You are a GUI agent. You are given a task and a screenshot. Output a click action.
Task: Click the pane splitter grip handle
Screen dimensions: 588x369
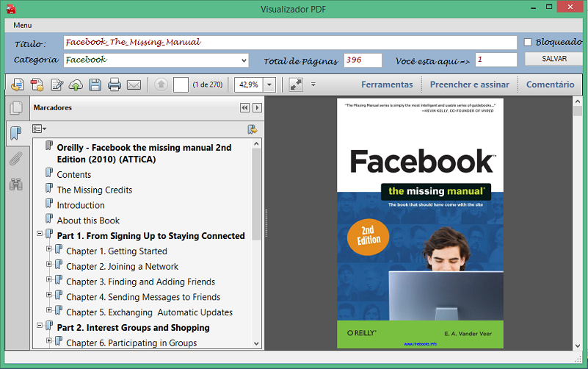tap(266, 223)
